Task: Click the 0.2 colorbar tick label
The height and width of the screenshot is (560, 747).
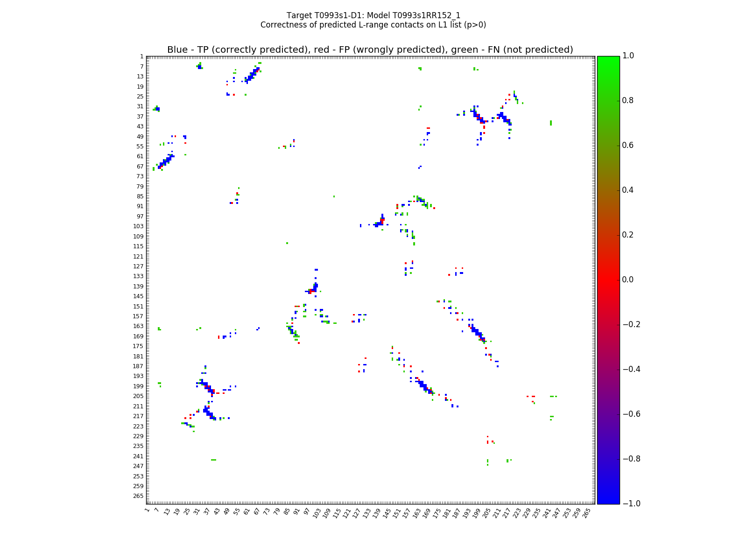Action: pyautogui.click(x=628, y=235)
